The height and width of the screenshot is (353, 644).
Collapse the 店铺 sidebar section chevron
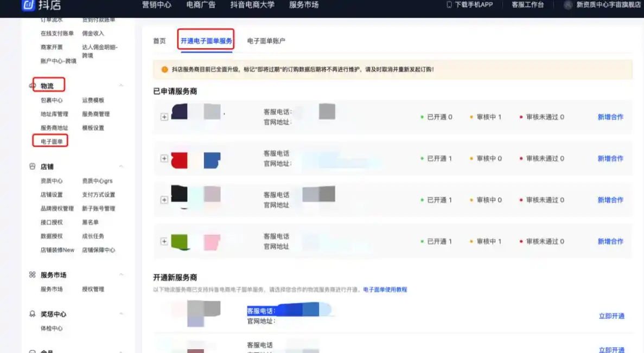point(121,166)
